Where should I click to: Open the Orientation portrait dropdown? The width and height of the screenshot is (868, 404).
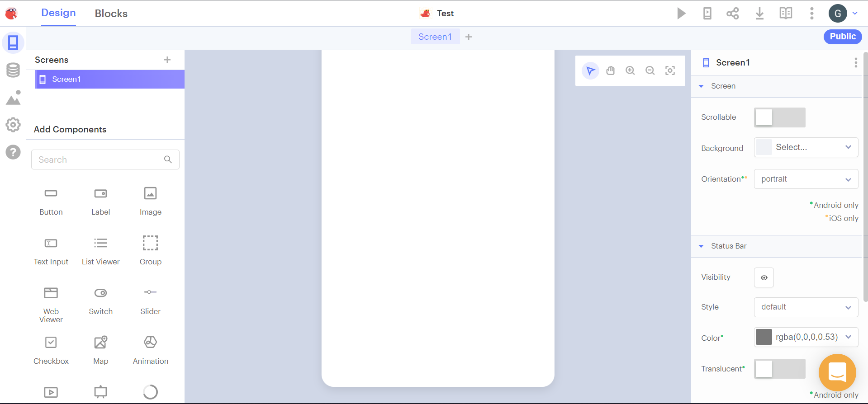coord(806,179)
